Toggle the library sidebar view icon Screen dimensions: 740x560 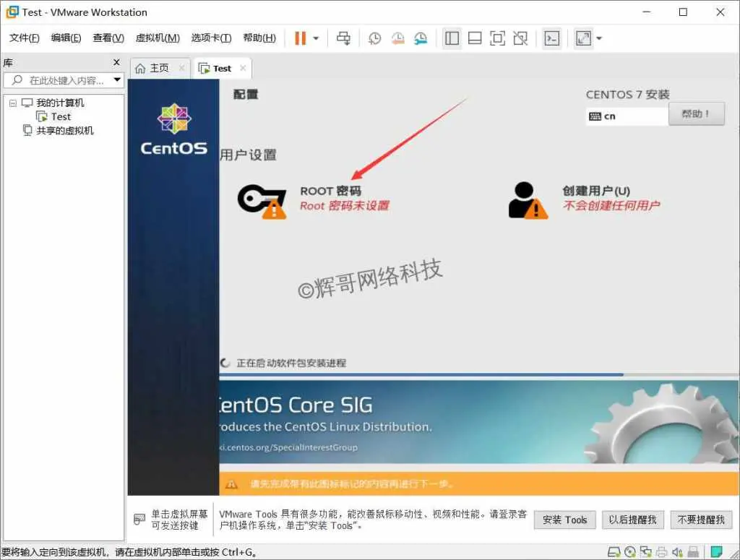tap(452, 38)
